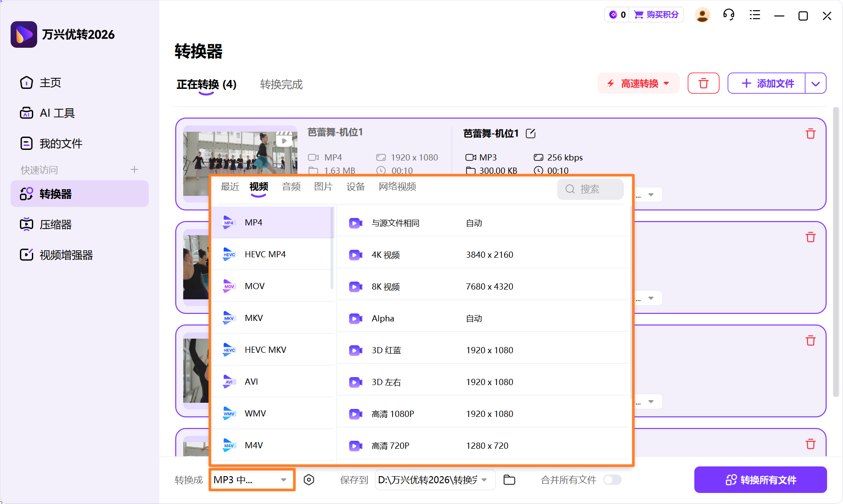
Task: Click the customer support headset icon
Action: point(728,15)
